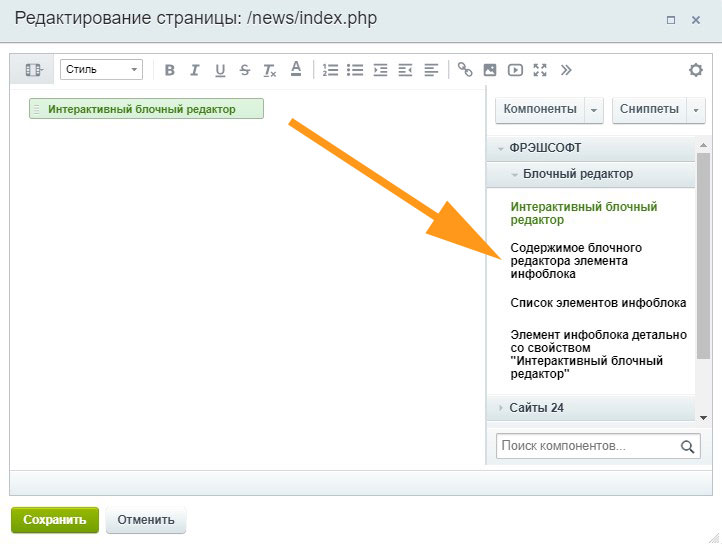Apply italic formatting
The width and height of the screenshot is (722, 544).
pyautogui.click(x=195, y=70)
